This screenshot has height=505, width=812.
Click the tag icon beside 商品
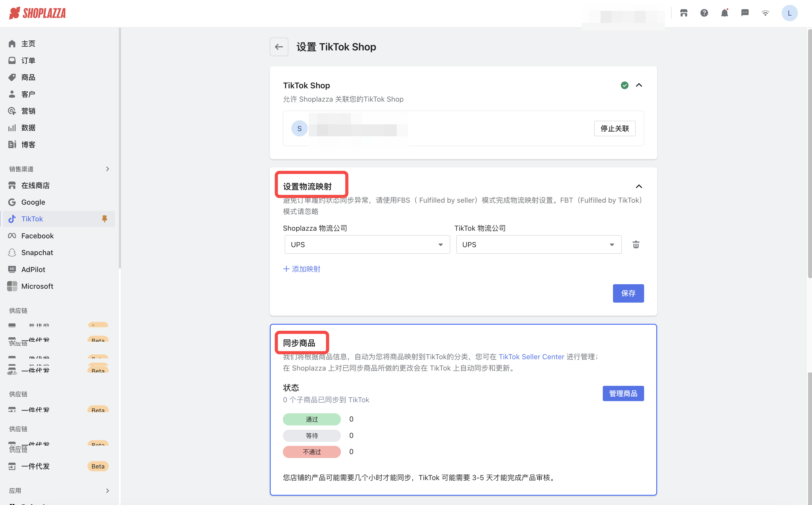tap(12, 77)
